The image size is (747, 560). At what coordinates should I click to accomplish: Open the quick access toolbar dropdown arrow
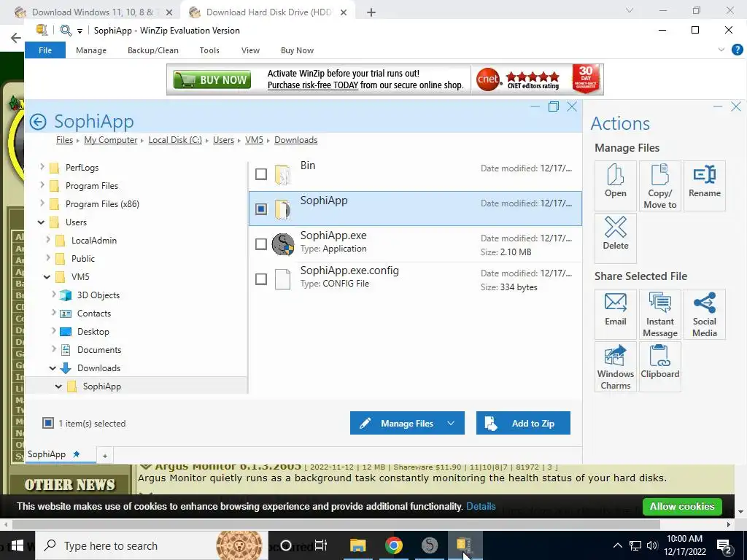pyautogui.click(x=80, y=31)
